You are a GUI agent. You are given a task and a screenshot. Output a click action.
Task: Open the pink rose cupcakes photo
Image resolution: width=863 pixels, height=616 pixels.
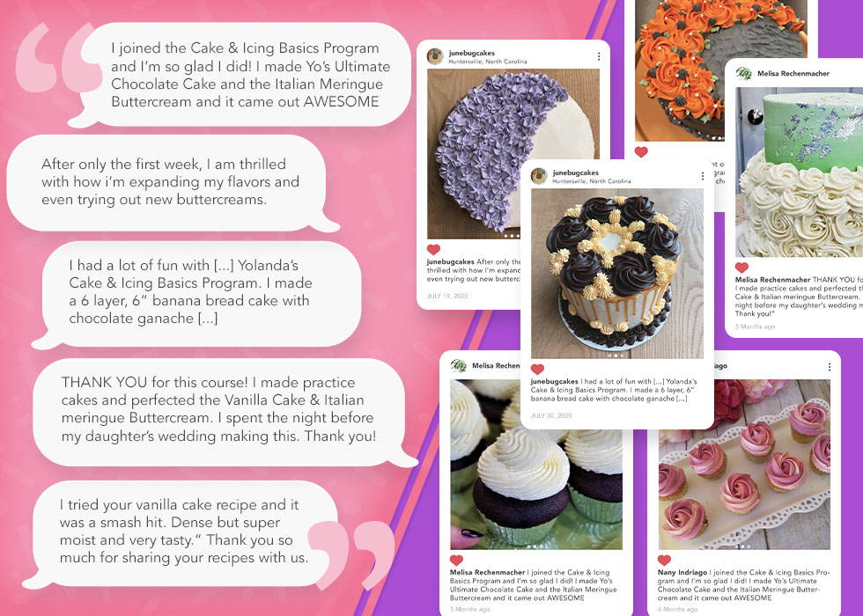(x=744, y=465)
